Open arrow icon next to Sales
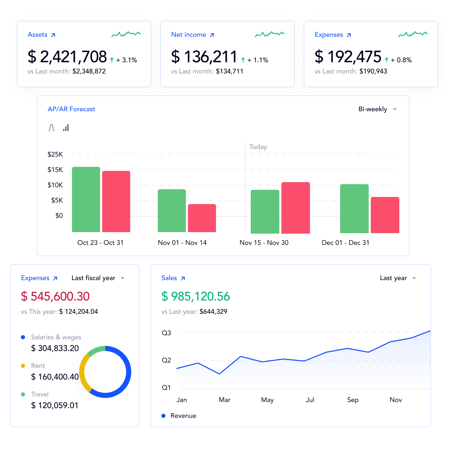This screenshot has width=455, height=476. (x=183, y=278)
